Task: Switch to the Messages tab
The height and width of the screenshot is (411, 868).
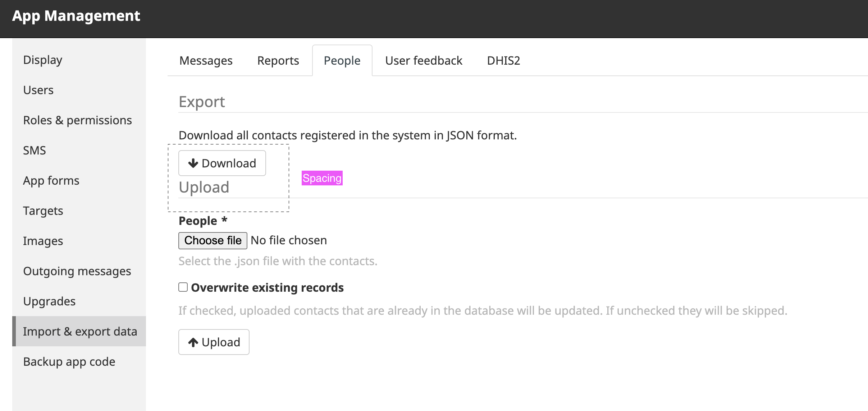Action: [206, 61]
